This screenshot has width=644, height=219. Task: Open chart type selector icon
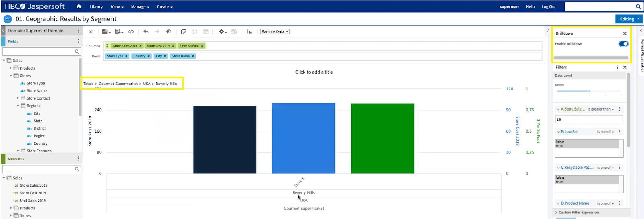click(x=249, y=31)
